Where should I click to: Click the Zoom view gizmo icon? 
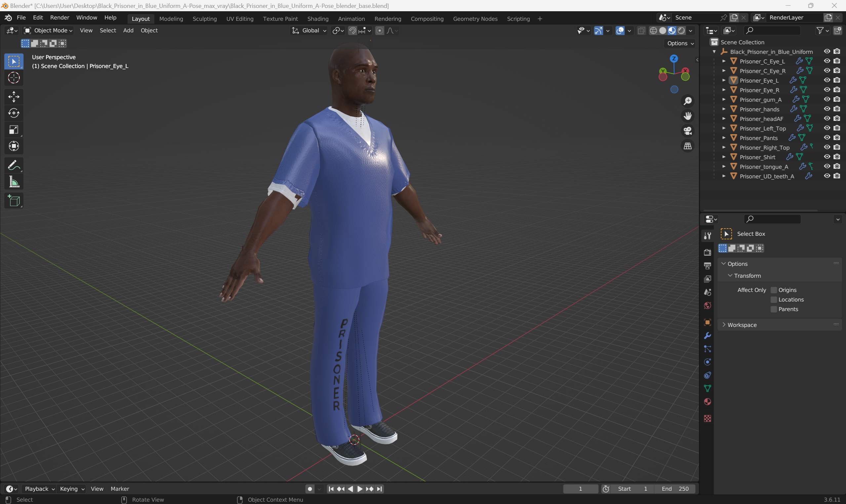[x=688, y=101]
